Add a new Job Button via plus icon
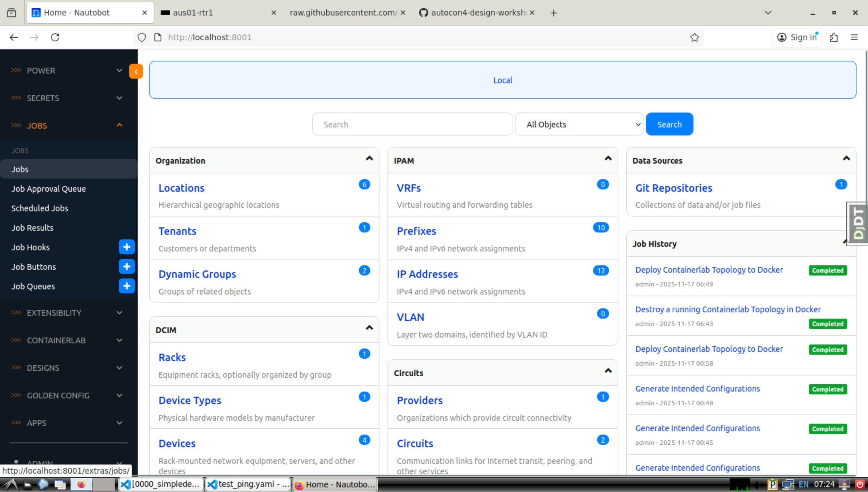This screenshot has width=868, height=492. (x=127, y=267)
